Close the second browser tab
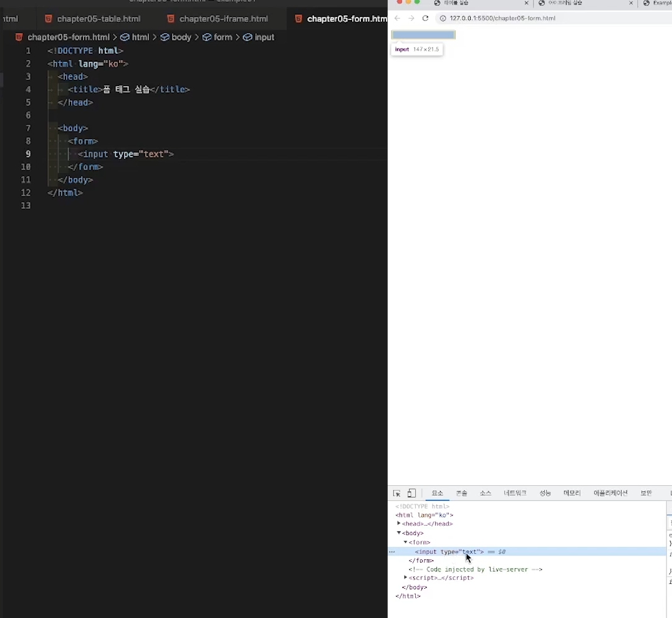 (x=631, y=3)
